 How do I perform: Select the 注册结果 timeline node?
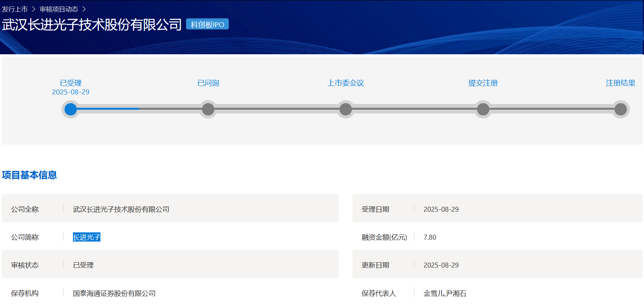pyautogui.click(x=621, y=109)
